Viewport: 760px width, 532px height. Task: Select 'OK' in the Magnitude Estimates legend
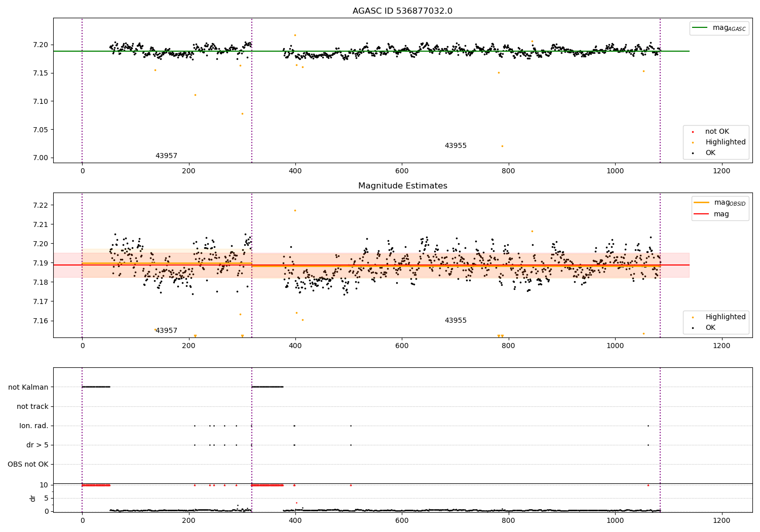[x=710, y=328]
